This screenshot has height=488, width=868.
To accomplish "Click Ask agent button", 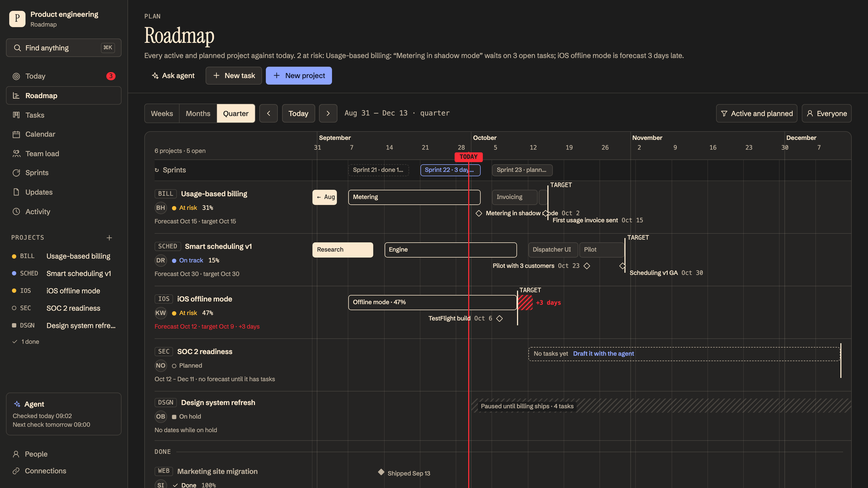I will tap(173, 75).
